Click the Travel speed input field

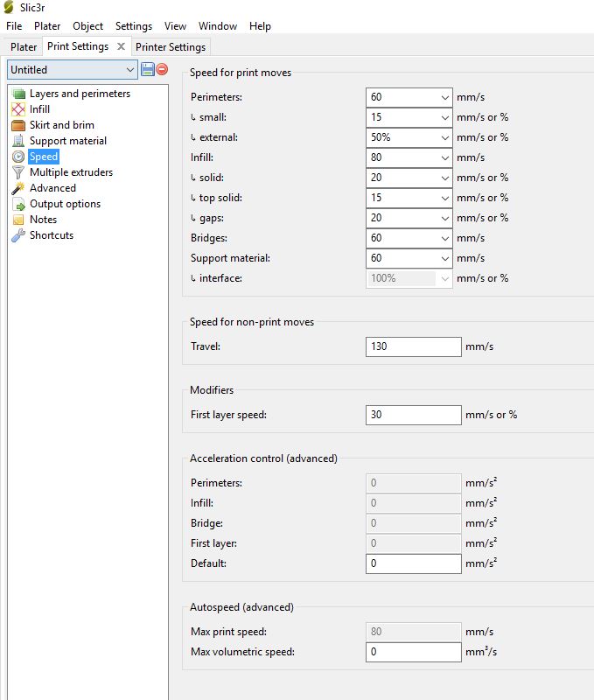click(413, 346)
